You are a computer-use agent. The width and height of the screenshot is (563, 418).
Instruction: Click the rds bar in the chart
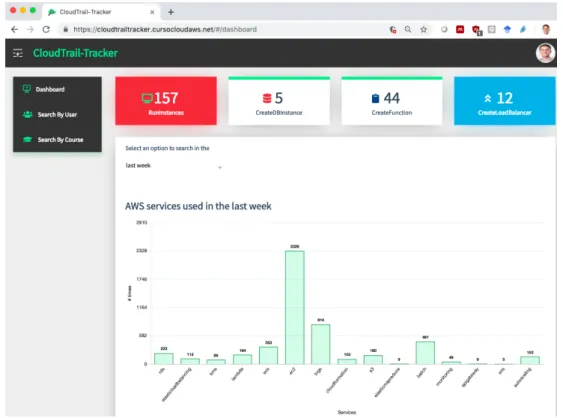pyautogui.click(x=164, y=358)
